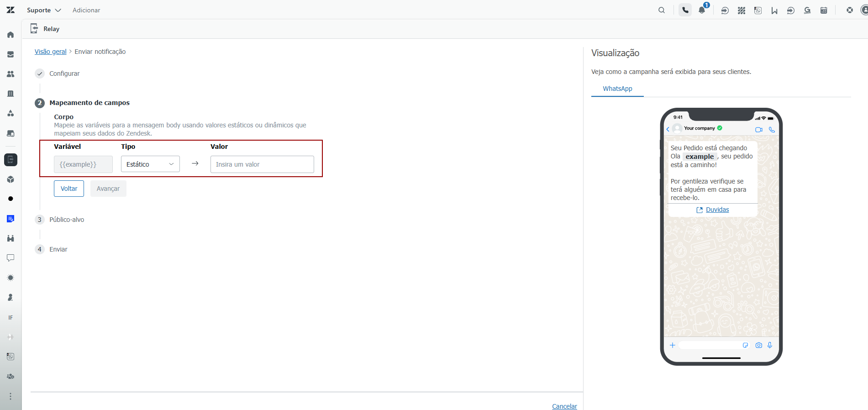The image size is (868, 410).
Task: Open the speech bubble icon in sidebar
Action: 11,258
